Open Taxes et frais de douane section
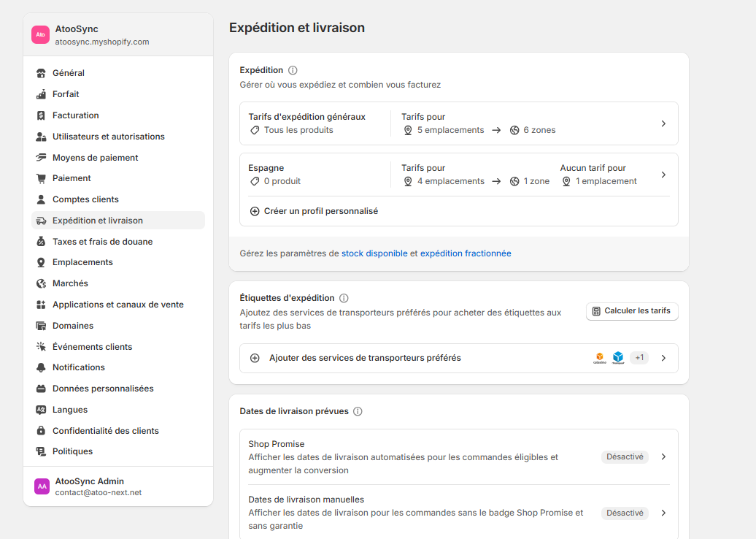Image resolution: width=756 pixels, height=539 pixels. point(118,241)
